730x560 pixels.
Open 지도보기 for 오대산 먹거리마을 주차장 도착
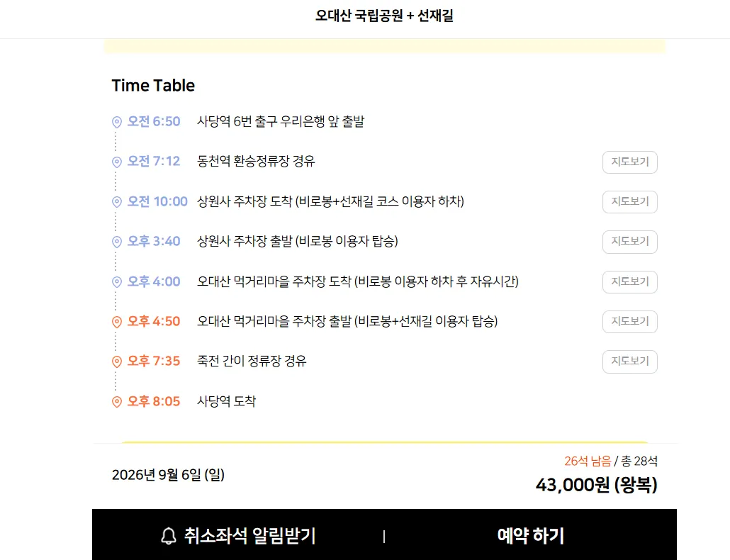tap(630, 282)
